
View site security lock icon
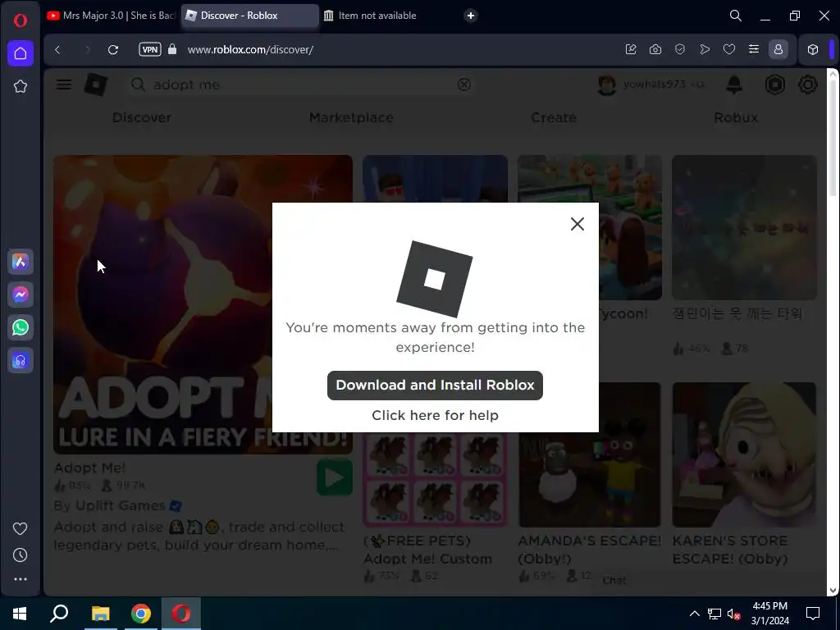172,49
